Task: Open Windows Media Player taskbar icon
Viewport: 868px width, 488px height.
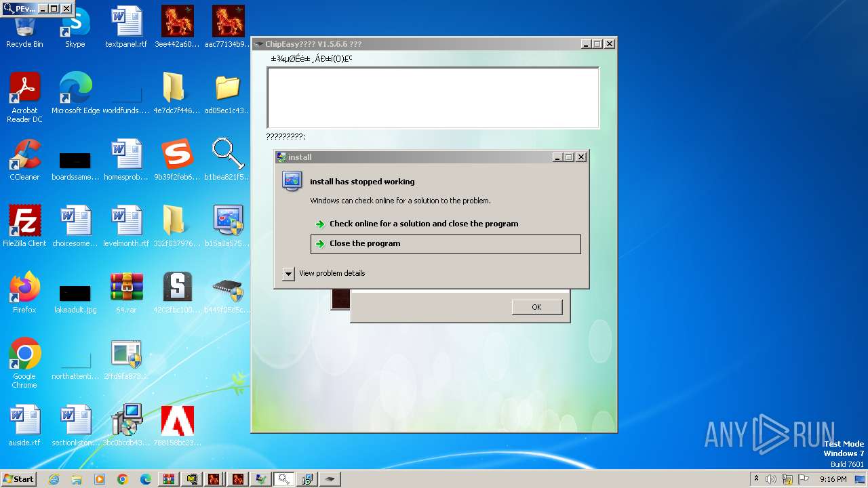Action: coord(100,479)
